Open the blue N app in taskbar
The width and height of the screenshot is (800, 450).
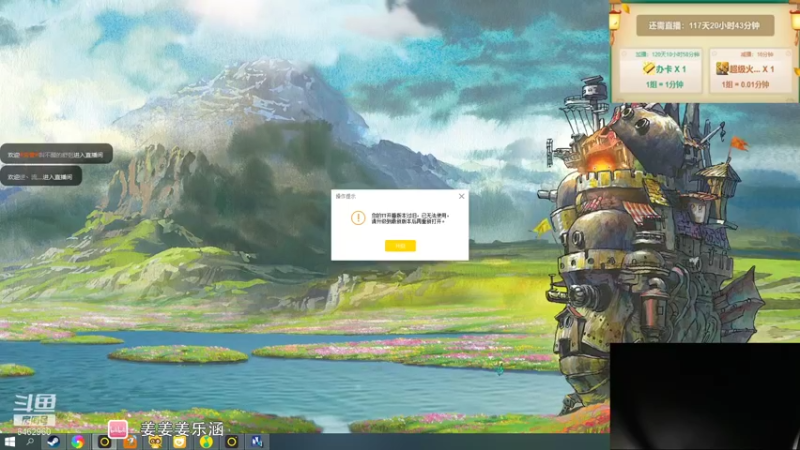point(256,442)
